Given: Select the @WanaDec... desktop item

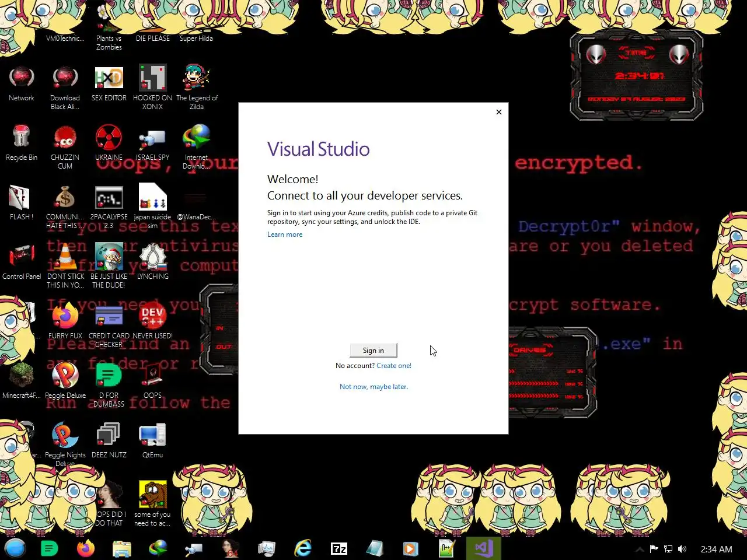Looking at the screenshot, I should [x=197, y=206].
